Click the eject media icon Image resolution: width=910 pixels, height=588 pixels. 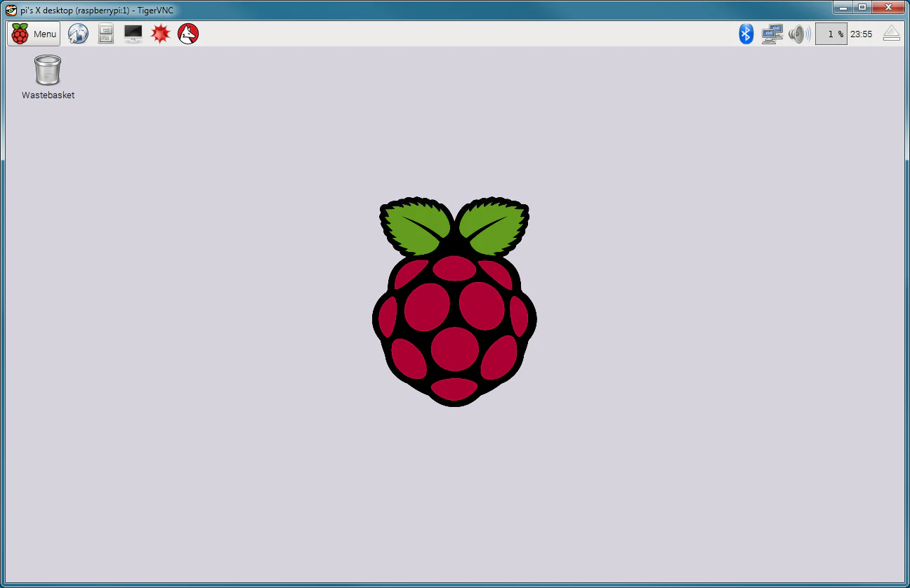coord(891,33)
